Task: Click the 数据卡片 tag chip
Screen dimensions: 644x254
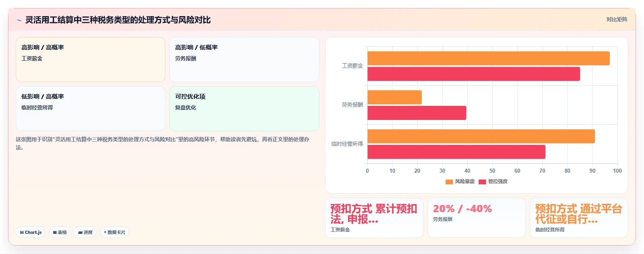Action: [x=115, y=232]
